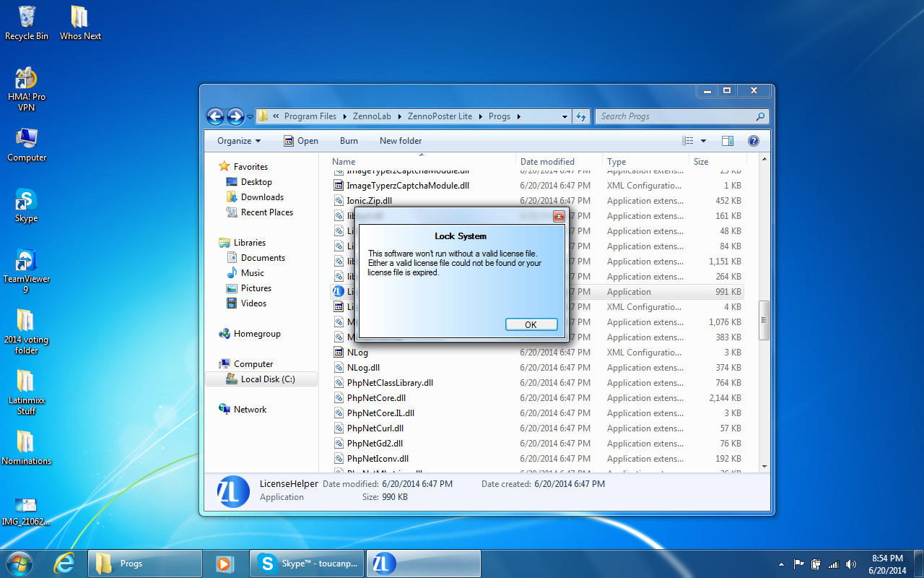Launch Internet Explorer from the taskbar
This screenshot has height=578, width=924.
coord(64,564)
